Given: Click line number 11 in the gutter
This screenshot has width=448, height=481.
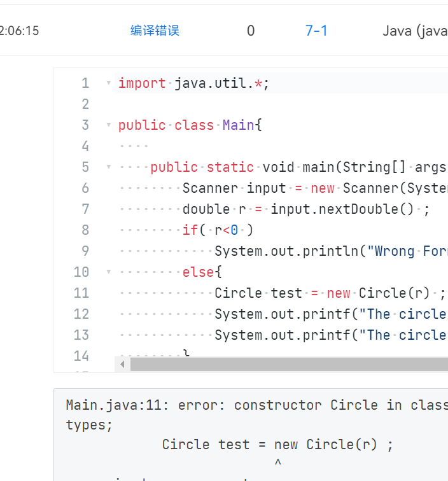Looking at the screenshot, I should tap(81, 293).
